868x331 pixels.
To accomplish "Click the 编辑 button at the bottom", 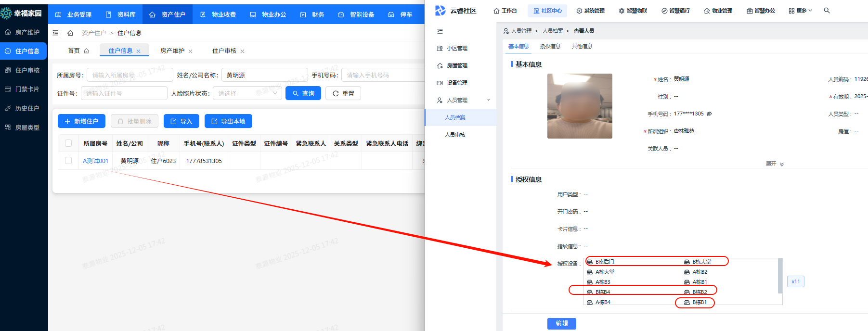I will pos(561,323).
